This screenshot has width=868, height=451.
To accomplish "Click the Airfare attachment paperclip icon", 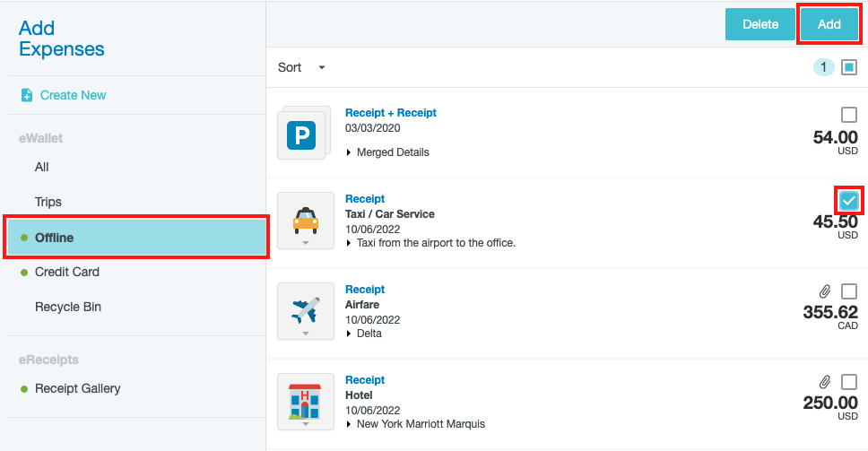I will [x=825, y=291].
